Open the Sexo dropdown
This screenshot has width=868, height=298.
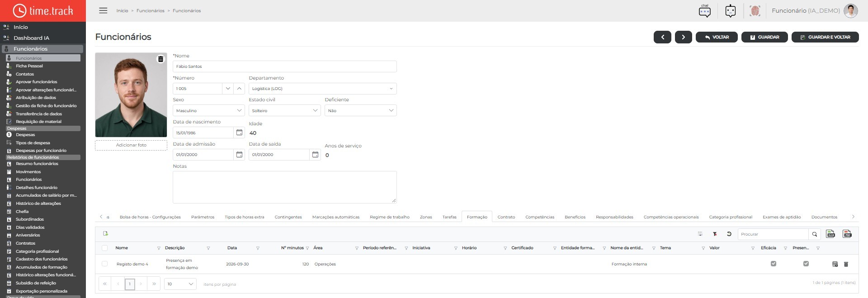[x=209, y=110]
